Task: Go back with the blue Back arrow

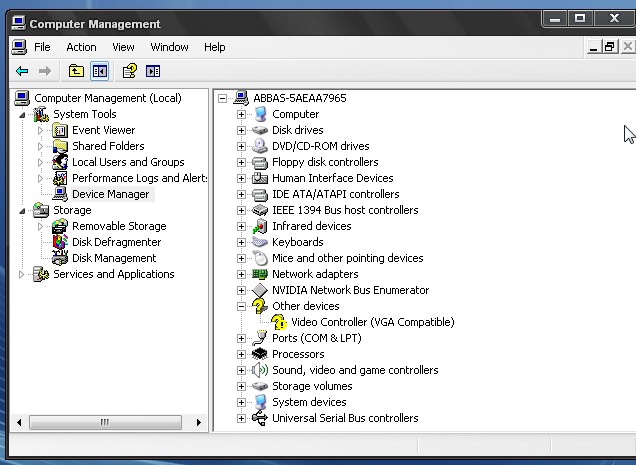Action: tap(22, 71)
